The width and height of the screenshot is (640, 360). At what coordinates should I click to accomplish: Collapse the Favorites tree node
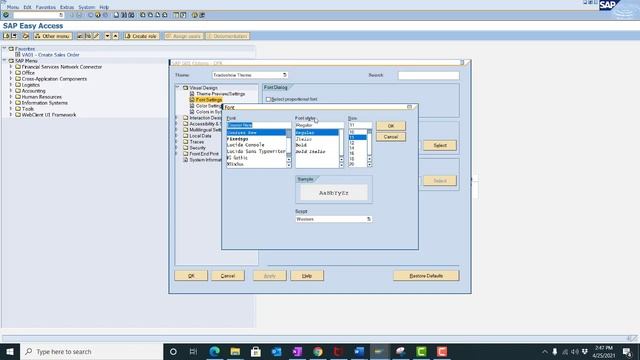[4, 49]
